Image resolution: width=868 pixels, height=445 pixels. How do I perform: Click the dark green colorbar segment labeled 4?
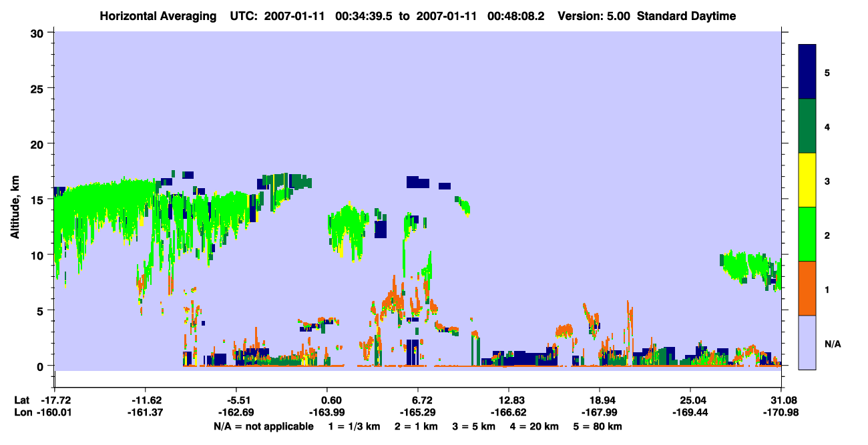[x=807, y=126]
